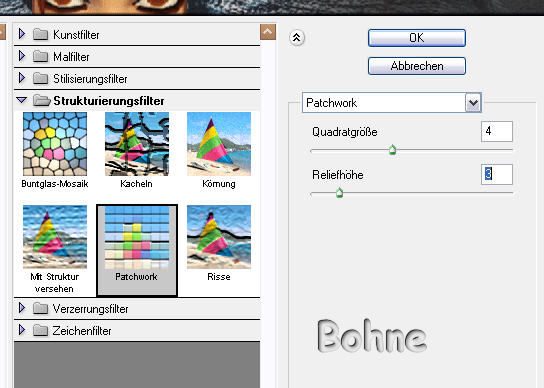Collapse the Strukturierungsfilter category
The width and height of the screenshot is (544, 388).
point(22,100)
